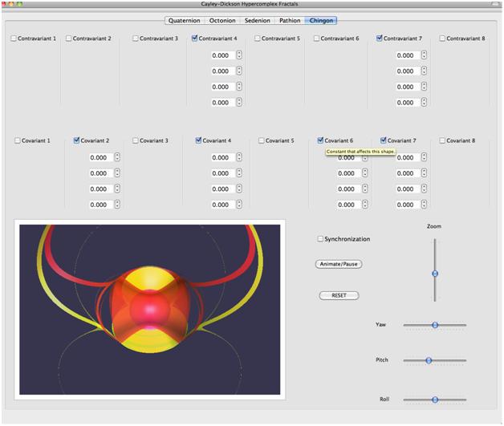Disable the Covariant 2 checkbox
Screen dimensions: 504x426
[x=77, y=140]
